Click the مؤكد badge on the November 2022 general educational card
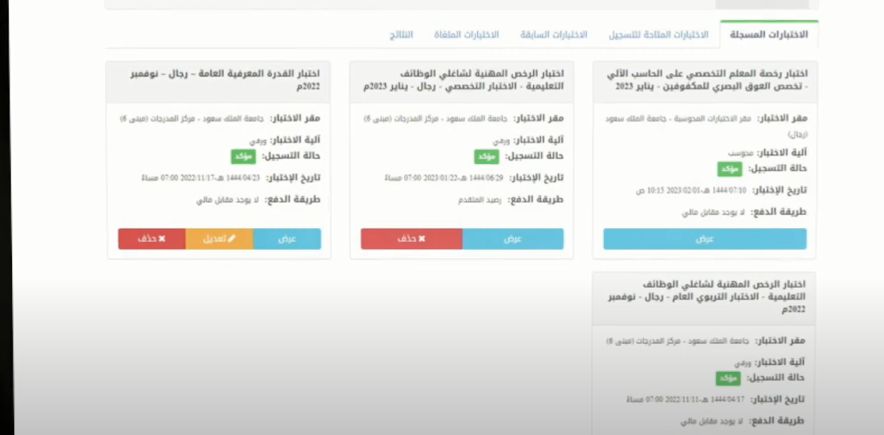This screenshot has height=435, width=884. 727,378
